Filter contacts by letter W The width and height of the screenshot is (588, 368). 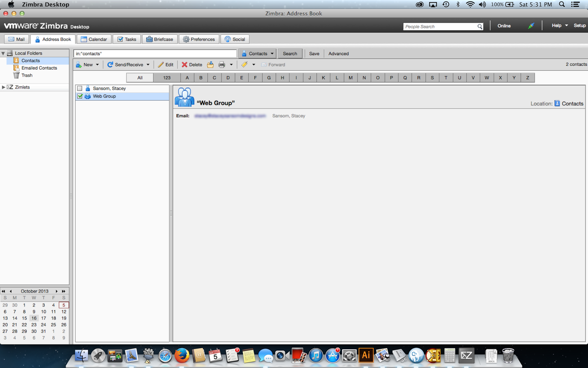click(487, 78)
